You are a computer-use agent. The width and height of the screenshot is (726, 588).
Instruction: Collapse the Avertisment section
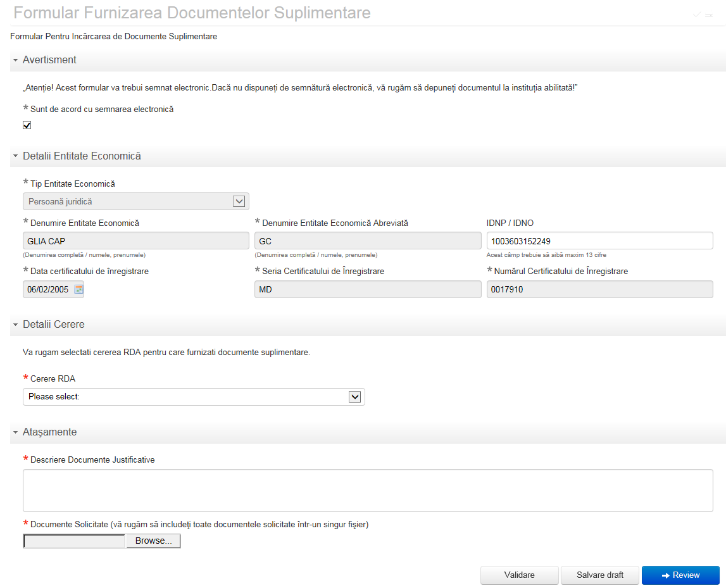point(16,60)
